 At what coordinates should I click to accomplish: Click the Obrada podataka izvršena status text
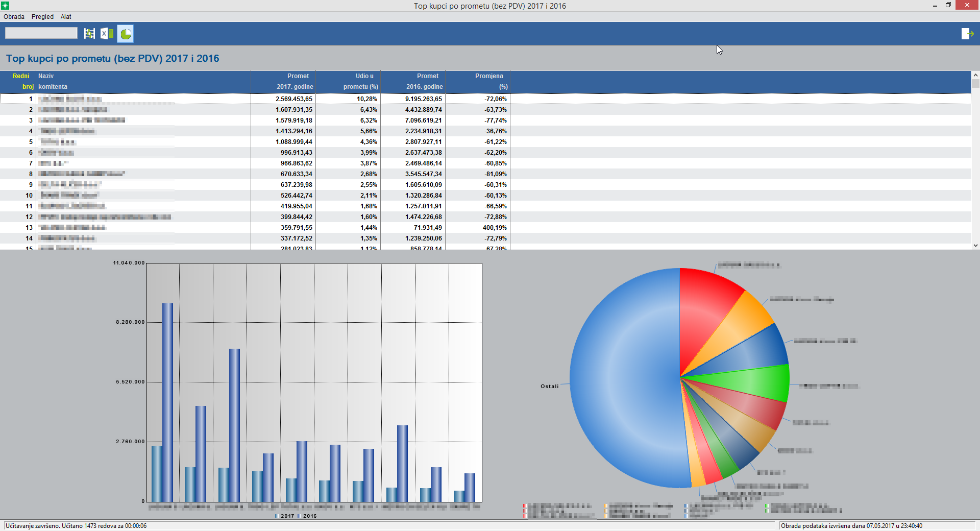click(x=851, y=526)
